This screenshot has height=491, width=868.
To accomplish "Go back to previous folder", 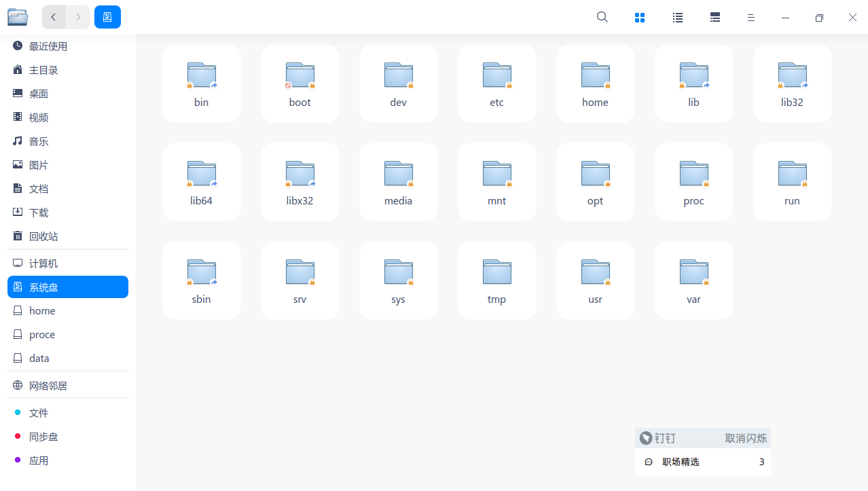I will [x=54, y=17].
